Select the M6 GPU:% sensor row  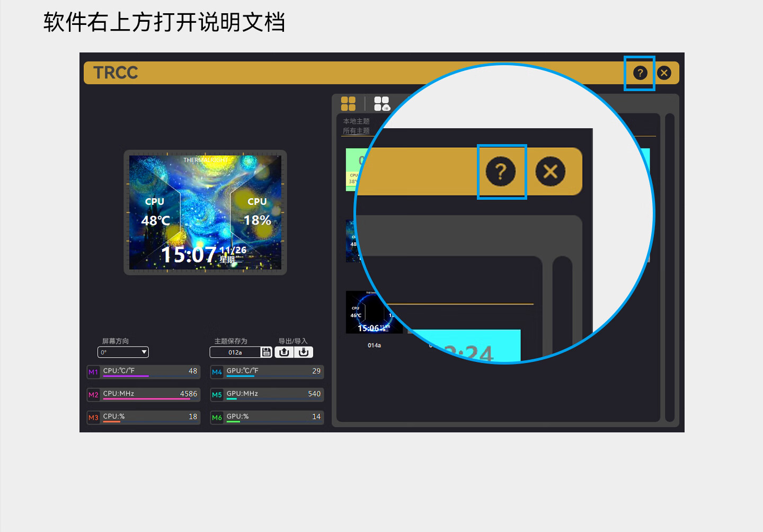coord(267,418)
